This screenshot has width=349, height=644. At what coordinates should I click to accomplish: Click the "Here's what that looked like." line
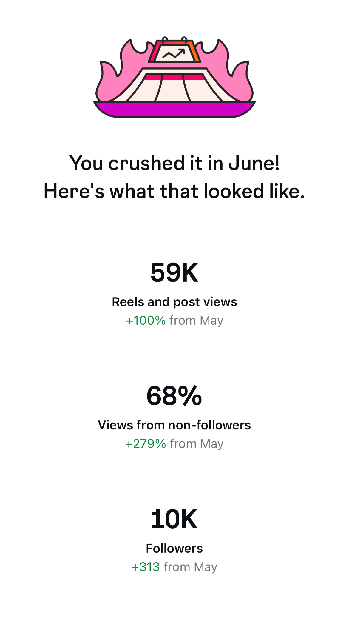(174, 191)
